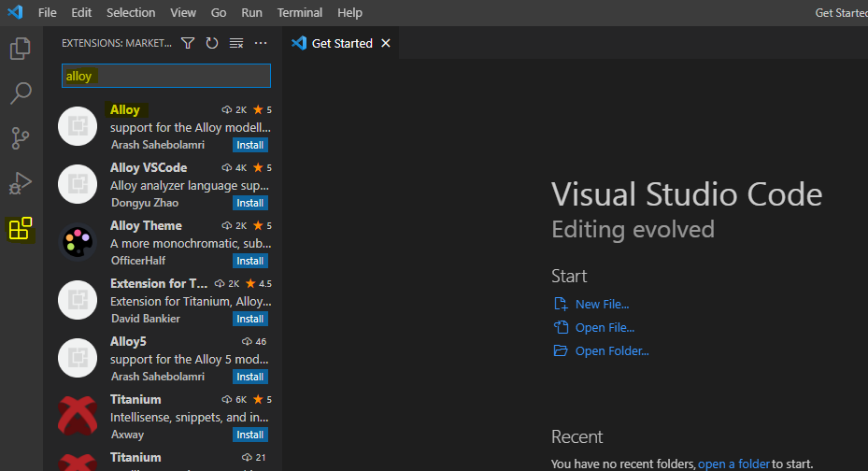
Task: Open the Alloy5 extension title
Action: tap(128, 341)
